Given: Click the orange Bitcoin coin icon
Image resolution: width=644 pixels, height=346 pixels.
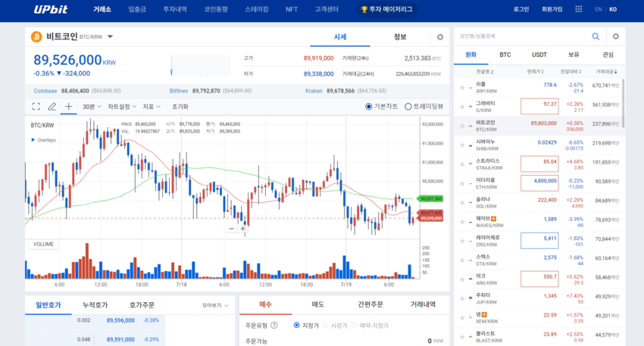Looking at the screenshot, I should 36,37.
